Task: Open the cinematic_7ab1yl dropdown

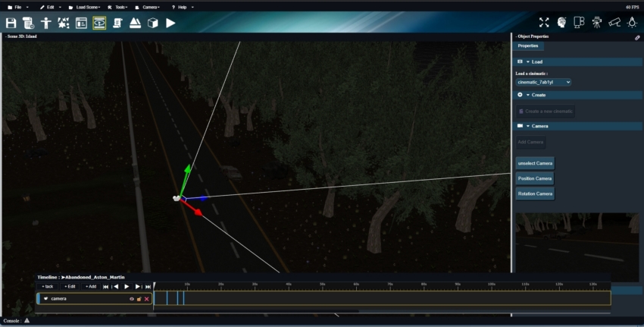Action: pos(543,82)
